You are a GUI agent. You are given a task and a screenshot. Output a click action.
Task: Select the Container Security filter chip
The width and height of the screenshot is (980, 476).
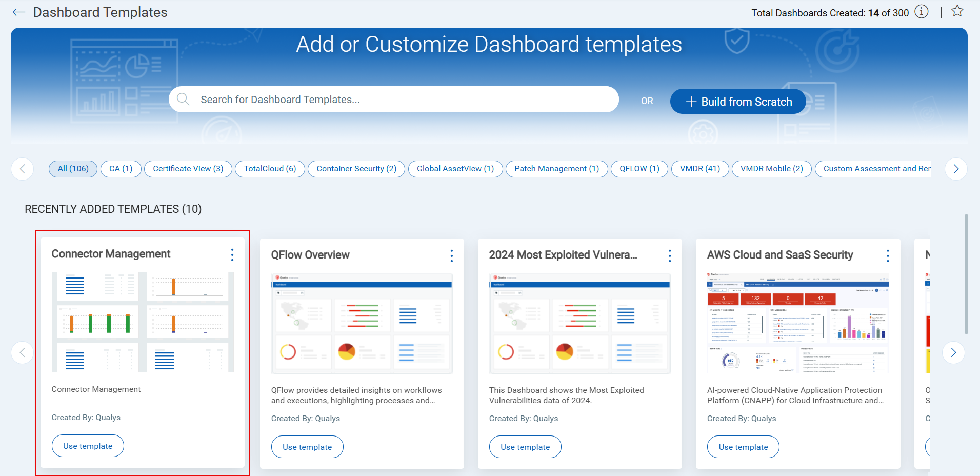356,169
